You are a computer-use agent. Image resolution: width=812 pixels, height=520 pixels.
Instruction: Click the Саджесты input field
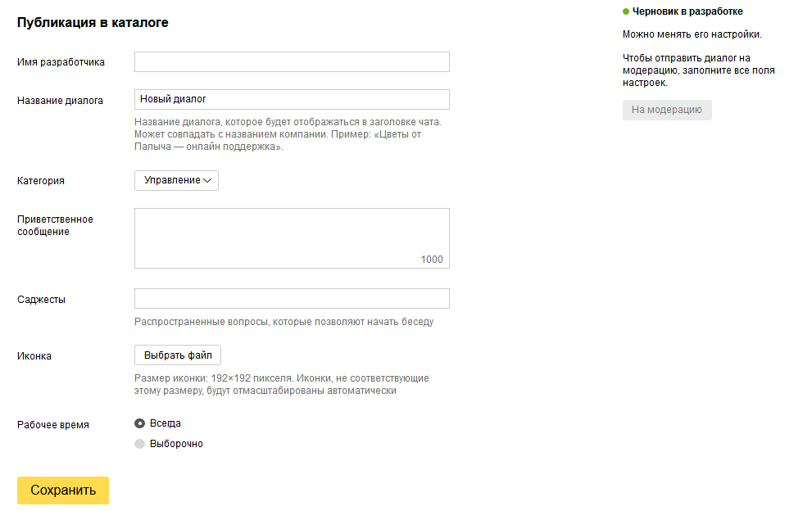(292, 299)
